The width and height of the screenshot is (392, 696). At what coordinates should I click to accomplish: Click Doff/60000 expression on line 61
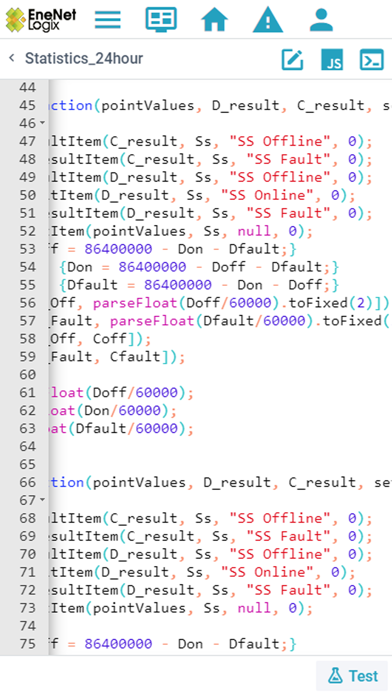[x=135, y=392]
